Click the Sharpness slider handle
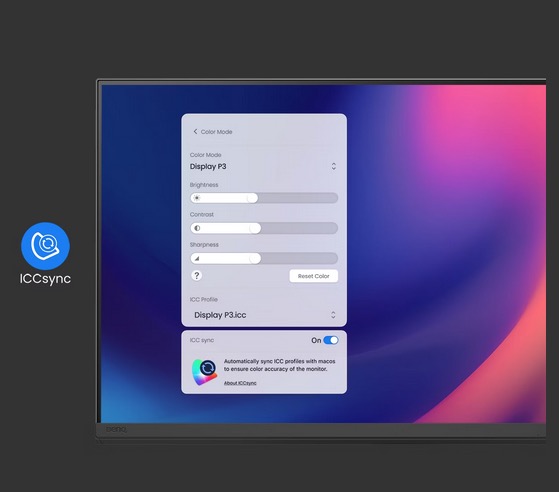 (x=255, y=258)
